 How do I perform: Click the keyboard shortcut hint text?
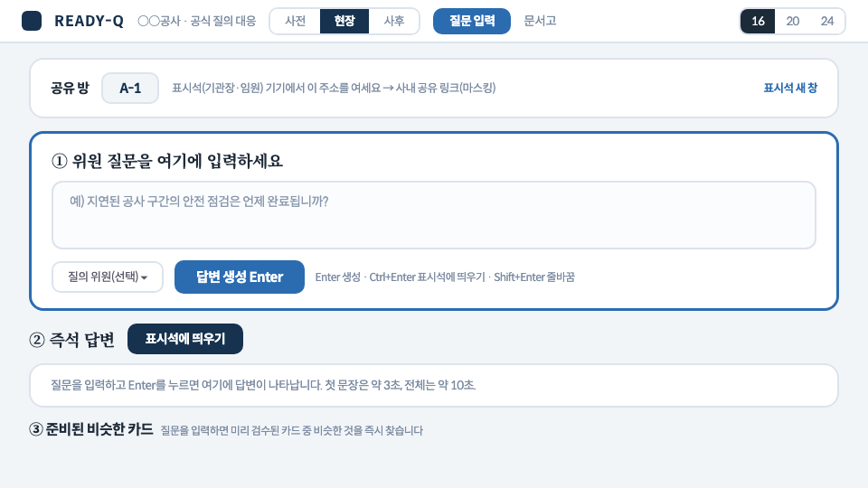[x=445, y=277]
